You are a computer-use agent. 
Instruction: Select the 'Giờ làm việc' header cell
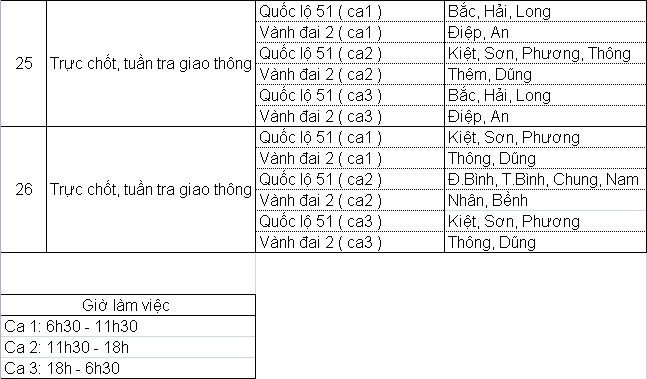[128, 305]
